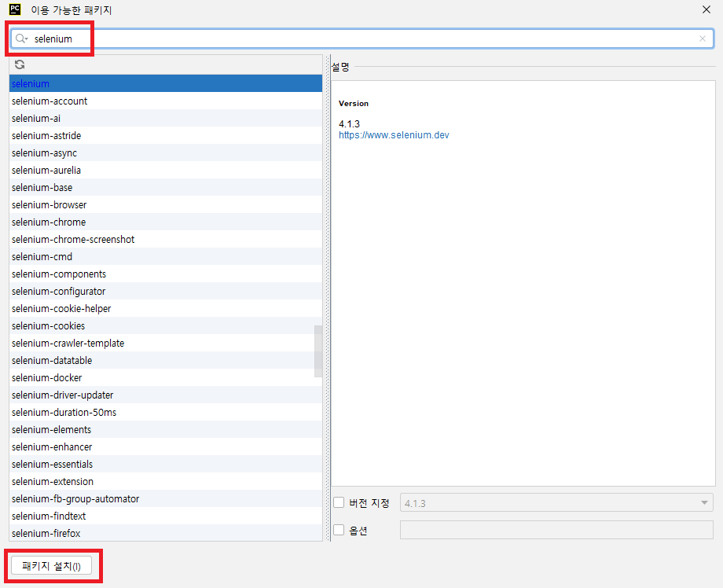Click the search magnifier icon
723x588 pixels.
point(20,39)
